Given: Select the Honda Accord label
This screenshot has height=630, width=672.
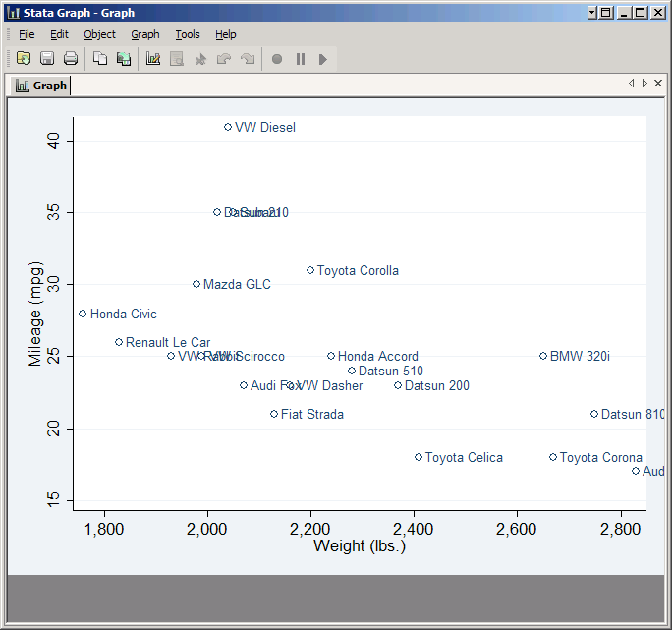Looking at the screenshot, I should [378, 356].
